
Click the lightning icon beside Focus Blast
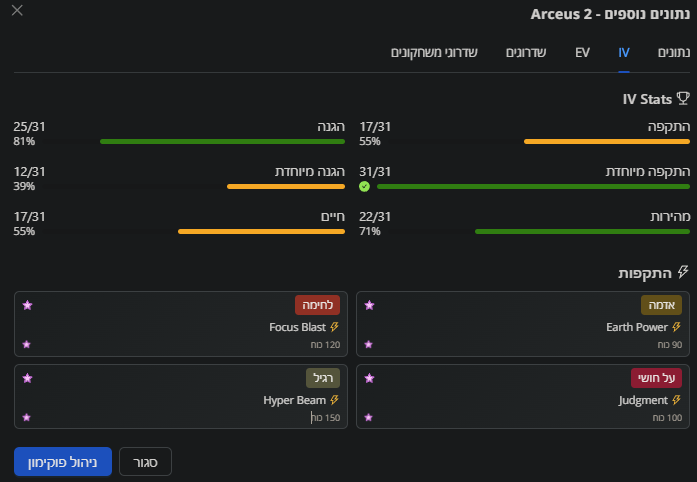tap(334, 327)
